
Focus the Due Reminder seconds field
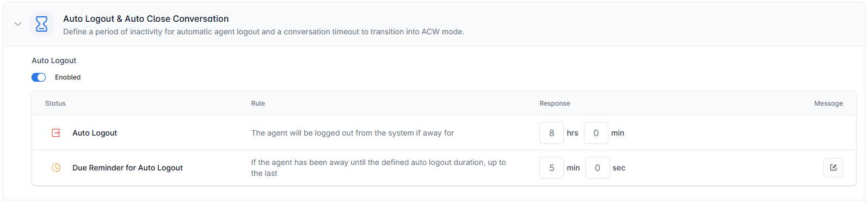[x=598, y=168]
